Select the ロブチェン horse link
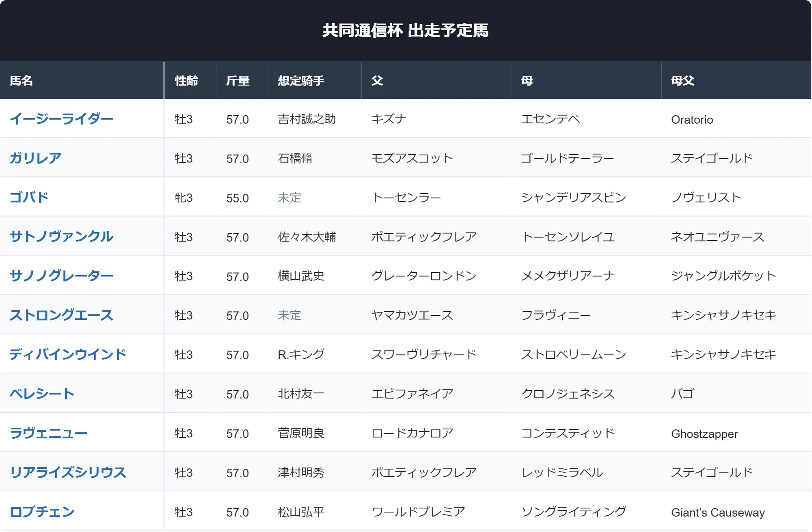Image resolution: width=812 pixels, height=532 pixels. point(42,512)
